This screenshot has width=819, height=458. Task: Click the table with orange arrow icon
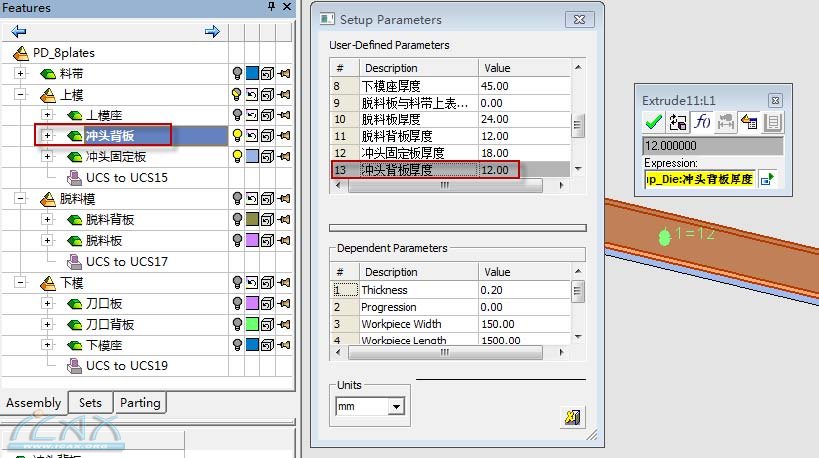749,122
